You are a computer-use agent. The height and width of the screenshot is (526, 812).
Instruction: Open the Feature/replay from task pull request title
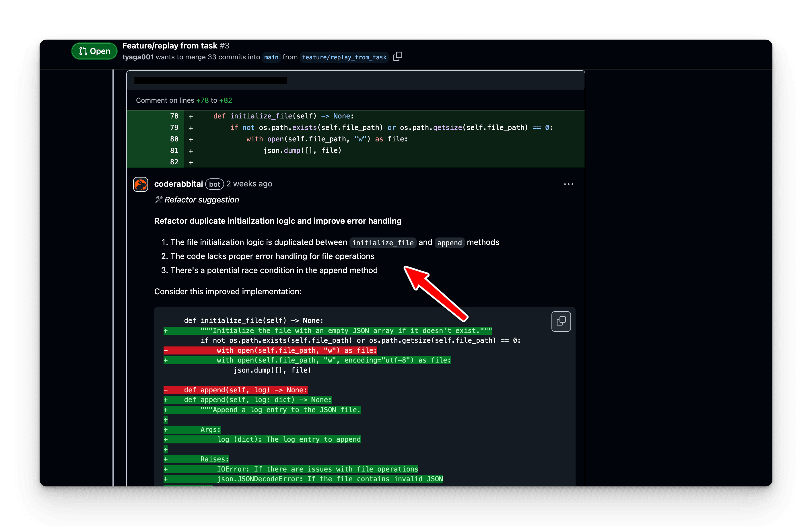pos(170,45)
